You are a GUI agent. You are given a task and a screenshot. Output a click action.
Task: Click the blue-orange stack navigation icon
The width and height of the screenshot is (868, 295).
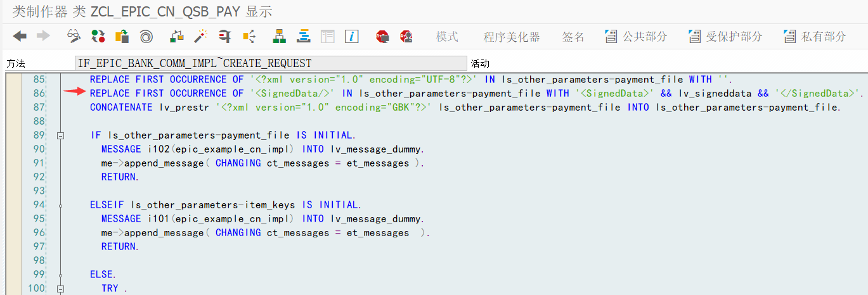click(304, 37)
